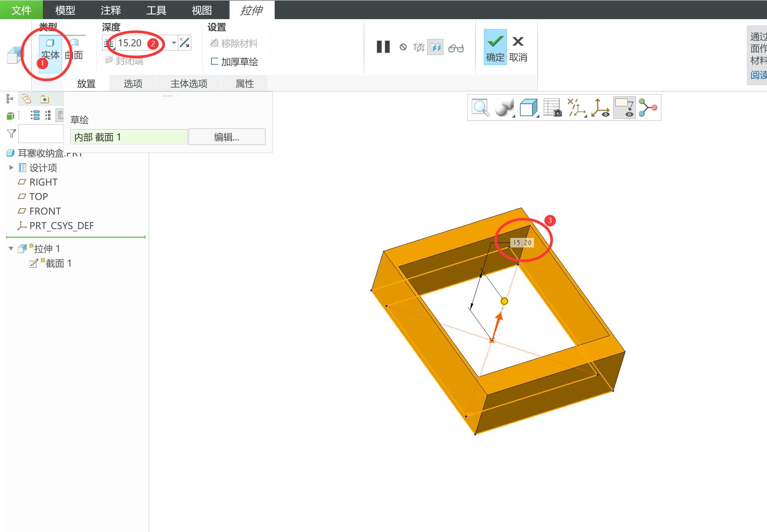
Task: Click the 编辑... sketch edit button
Action: [226, 137]
